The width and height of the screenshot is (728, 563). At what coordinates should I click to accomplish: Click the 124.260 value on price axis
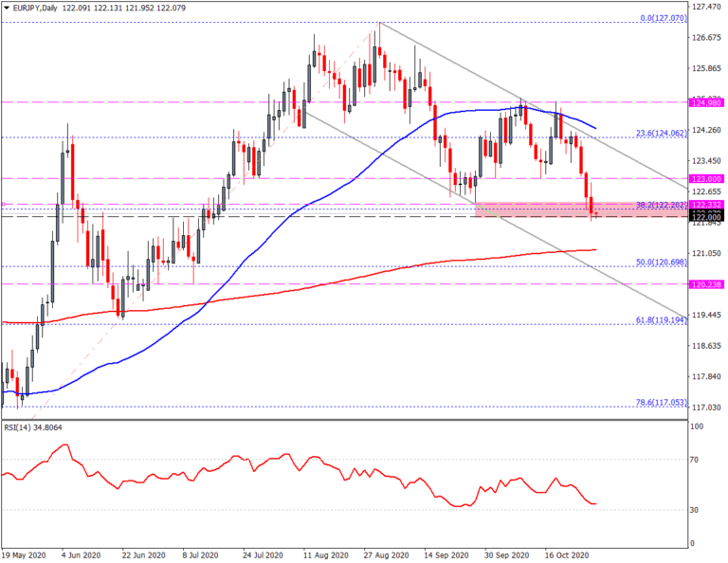(x=706, y=130)
